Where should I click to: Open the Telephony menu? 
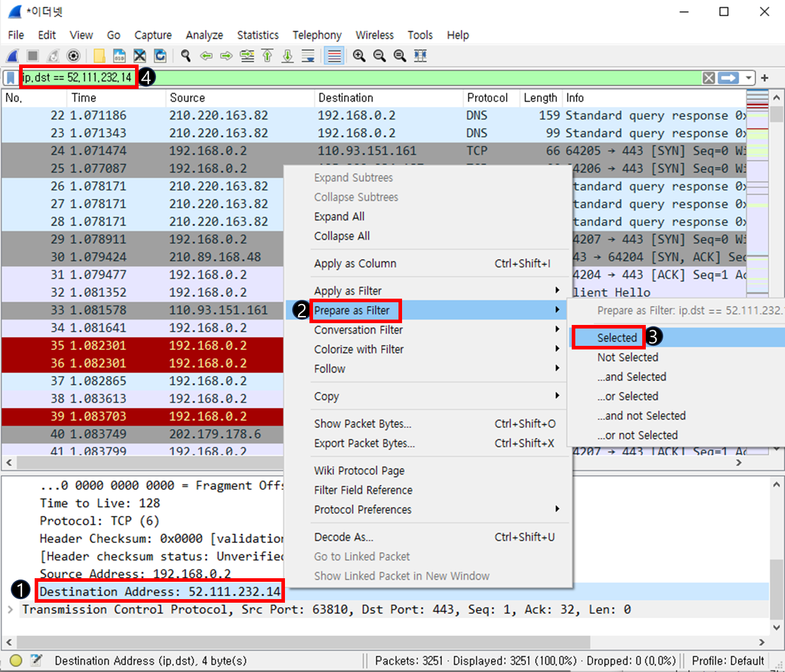coord(317,35)
